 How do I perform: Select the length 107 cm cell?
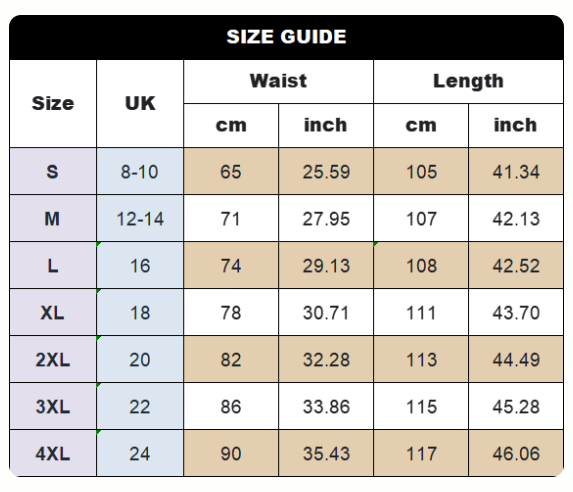(421, 218)
